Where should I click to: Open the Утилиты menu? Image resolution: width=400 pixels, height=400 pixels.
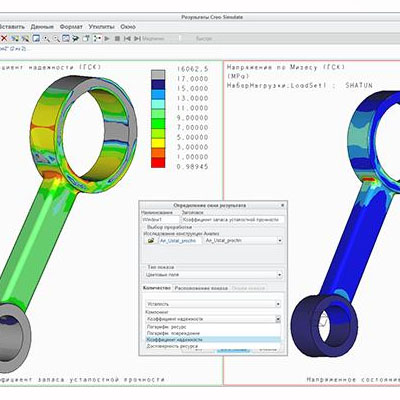(101, 27)
